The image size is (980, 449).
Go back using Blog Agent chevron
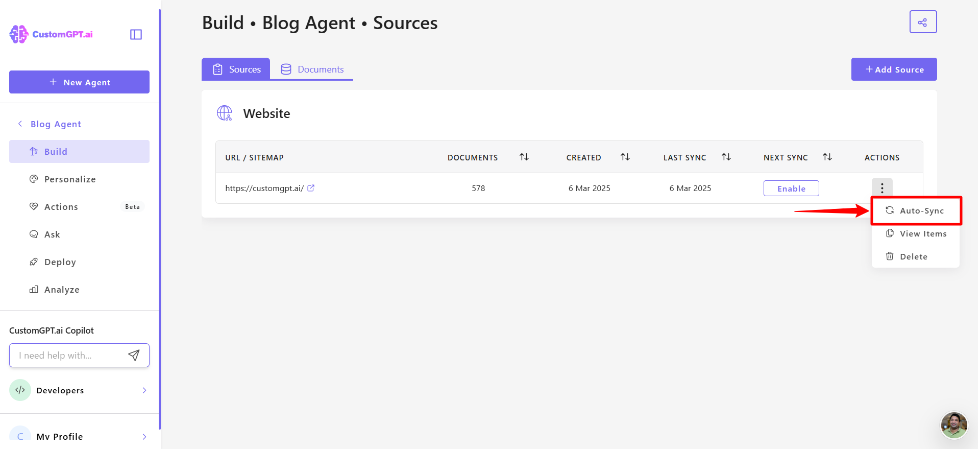point(20,124)
